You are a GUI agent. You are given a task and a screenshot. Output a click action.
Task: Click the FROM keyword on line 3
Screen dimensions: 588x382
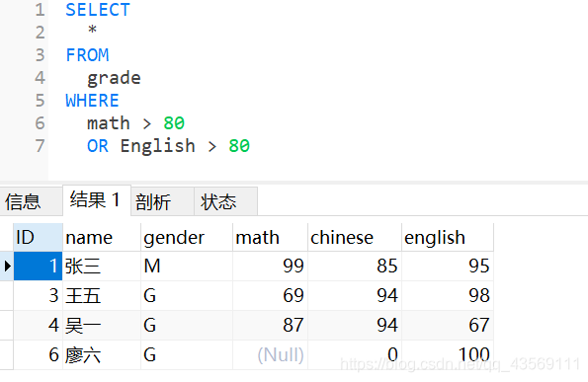[x=87, y=55]
